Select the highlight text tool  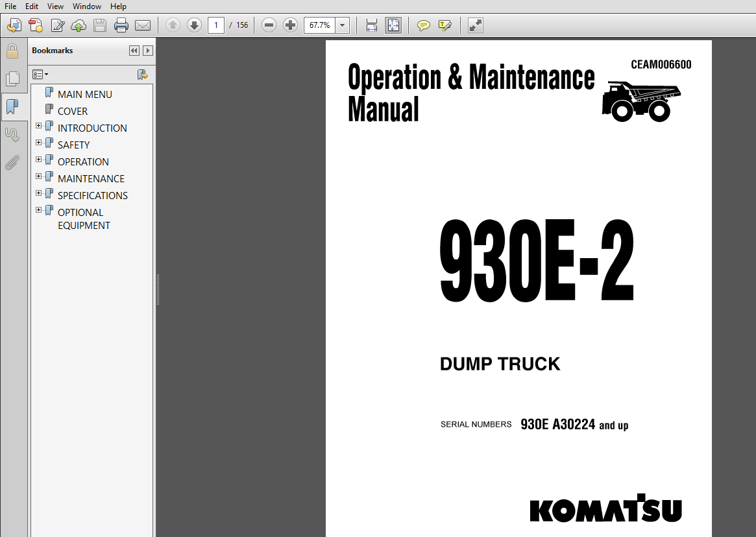pyautogui.click(x=445, y=25)
